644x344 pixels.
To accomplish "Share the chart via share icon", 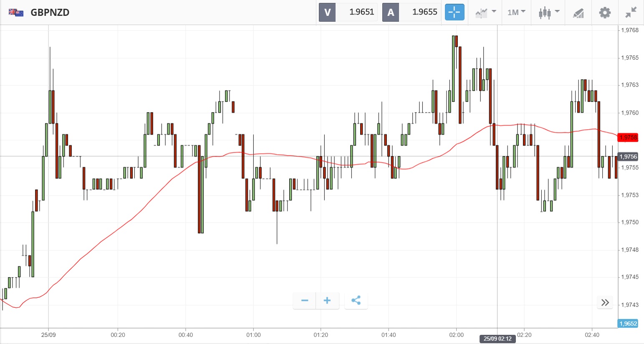I will point(356,301).
